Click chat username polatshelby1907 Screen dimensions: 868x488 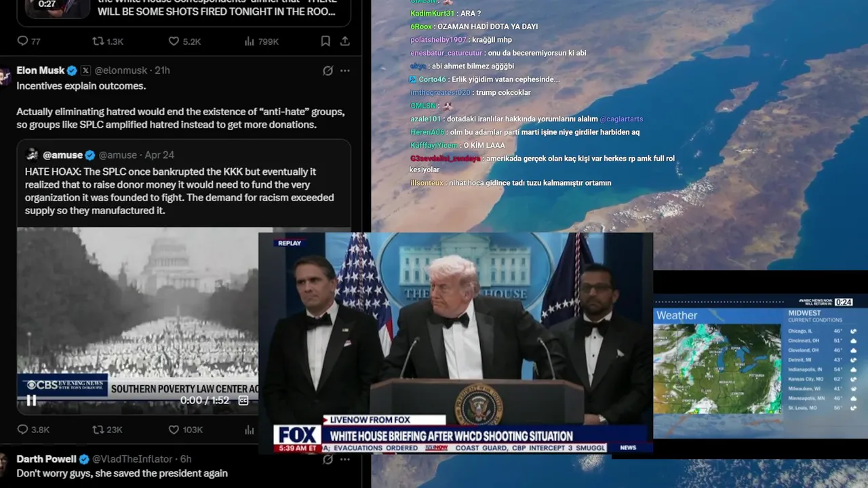(x=438, y=40)
